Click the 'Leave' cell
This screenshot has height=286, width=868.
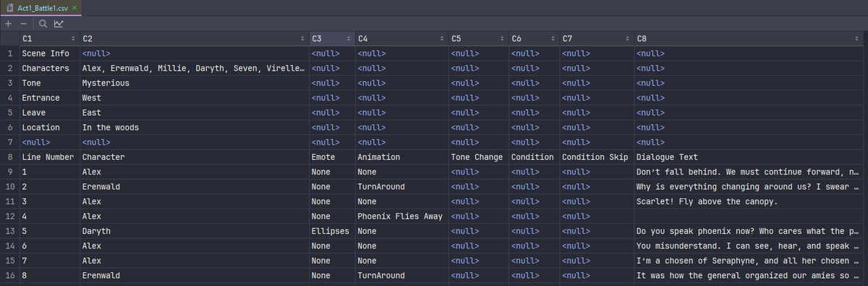tap(49, 112)
